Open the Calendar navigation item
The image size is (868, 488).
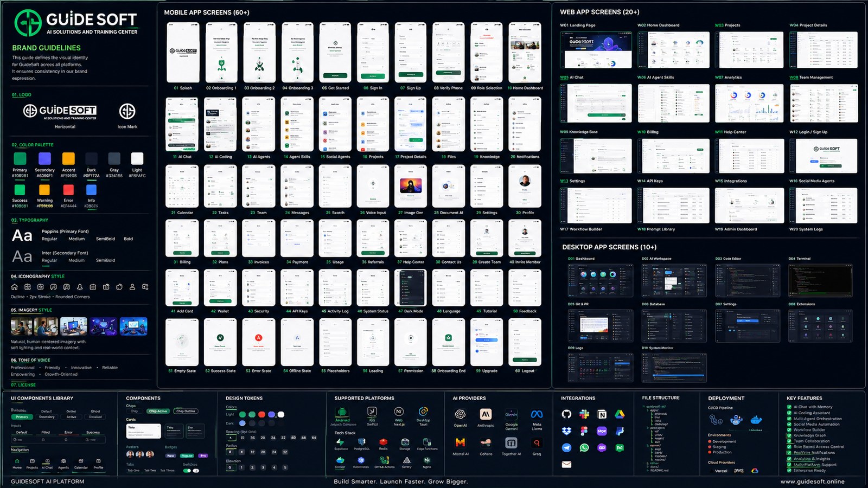pyautogui.click(x=81, y=464)
